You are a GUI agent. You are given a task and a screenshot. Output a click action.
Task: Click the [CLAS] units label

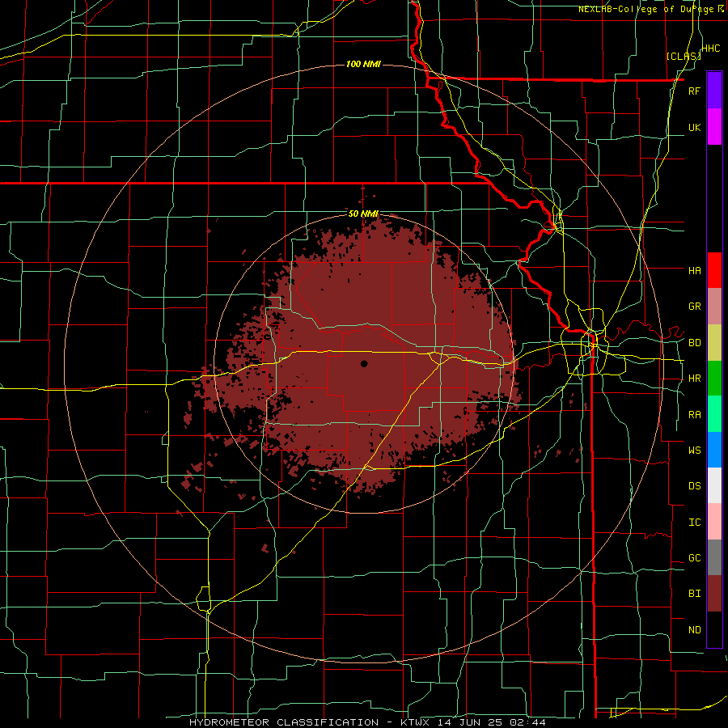(684, 56)
